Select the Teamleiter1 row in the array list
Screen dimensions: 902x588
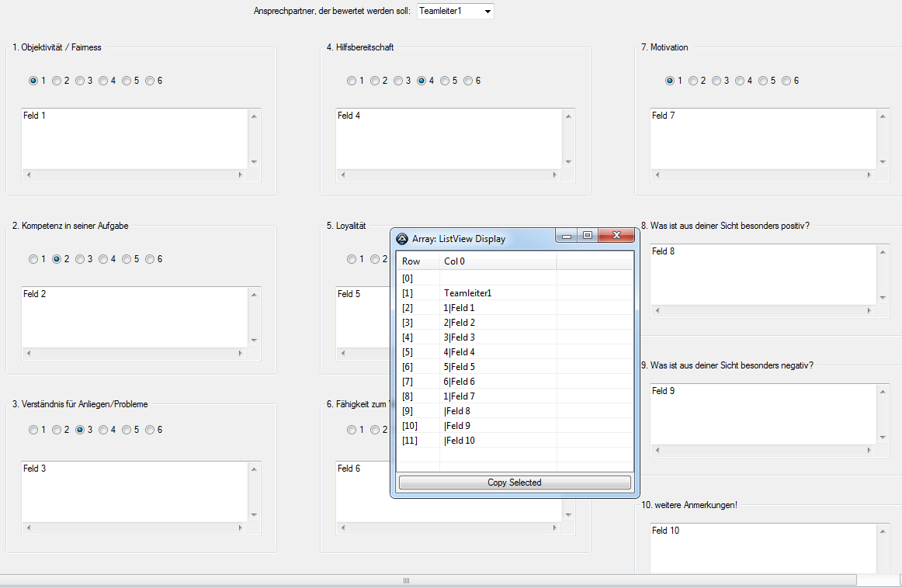[467, 293]
